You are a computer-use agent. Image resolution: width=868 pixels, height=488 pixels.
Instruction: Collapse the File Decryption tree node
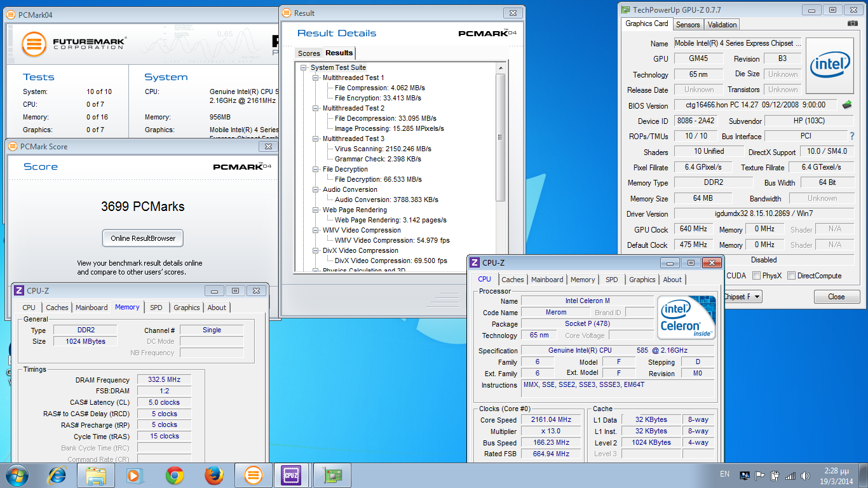click(316, 169)
